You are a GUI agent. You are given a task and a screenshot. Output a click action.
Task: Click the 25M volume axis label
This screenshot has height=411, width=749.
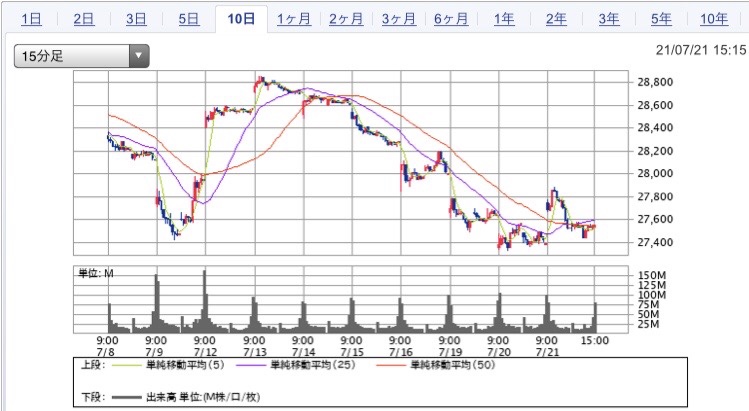[648, 324]
